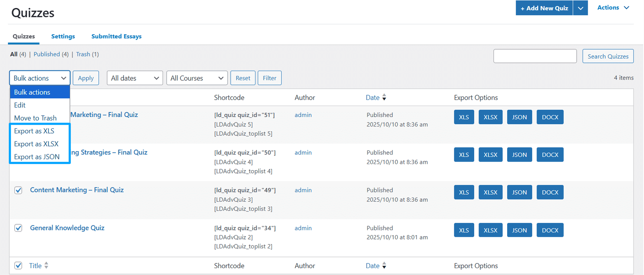Sort by the top Date column header
644x275 pixels.
click(x=376, y=97)
